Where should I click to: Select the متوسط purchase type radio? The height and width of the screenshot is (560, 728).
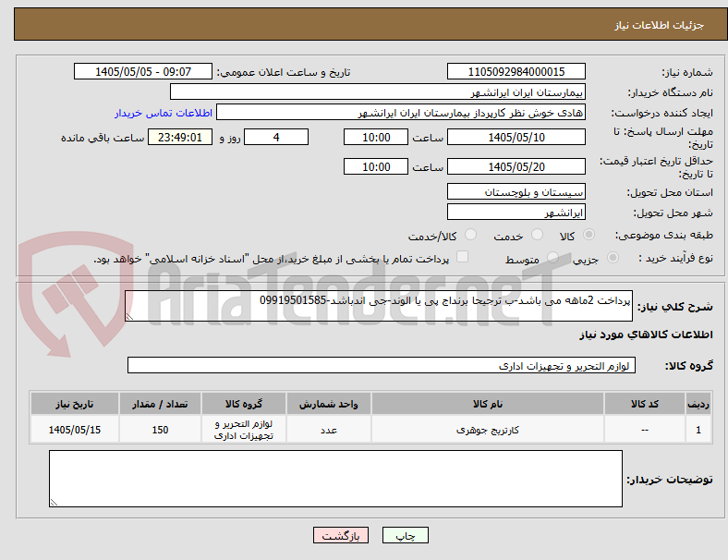click(x=552, y=257)
